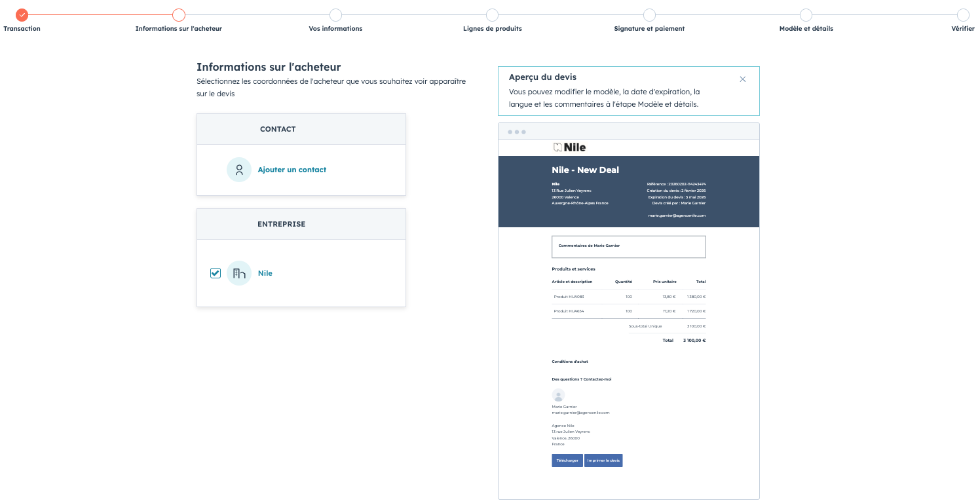The height and width of the screenshot is (503, 980).
Task: Select the Modèle et détails step
Action: 806,15
